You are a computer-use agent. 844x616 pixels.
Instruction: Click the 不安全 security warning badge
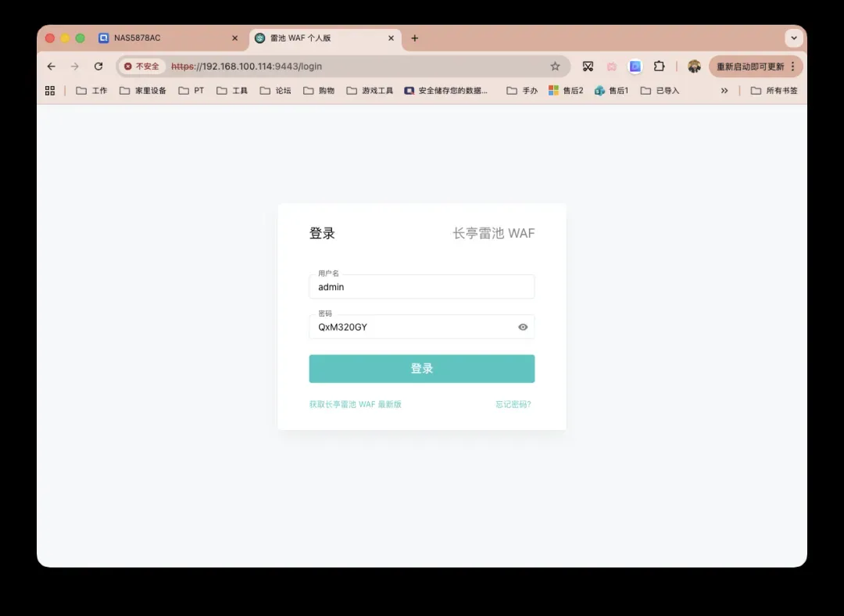pos(141,66)
